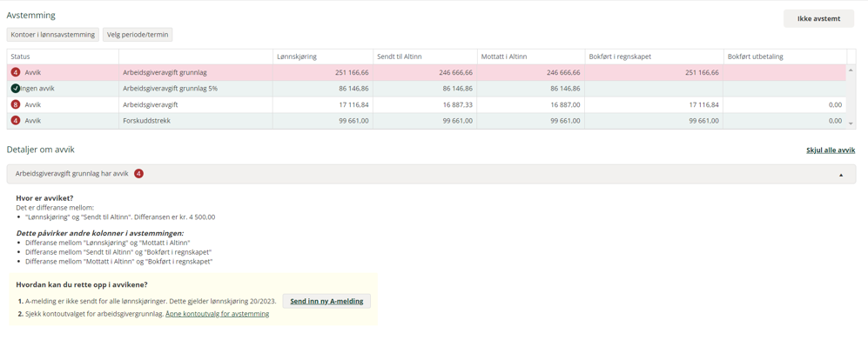This screenshot has height=340, width=868.
Task: Click the "Ingen avvik" status text
Action: click(x=37, y=89)
